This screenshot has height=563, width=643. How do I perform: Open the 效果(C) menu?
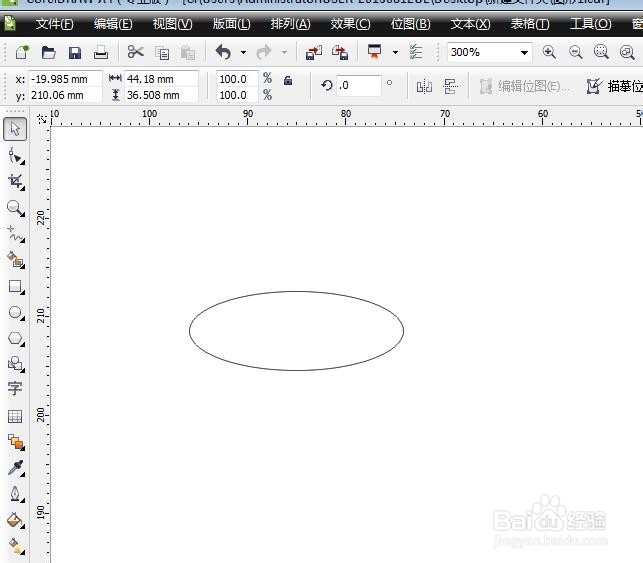[350, 24]
